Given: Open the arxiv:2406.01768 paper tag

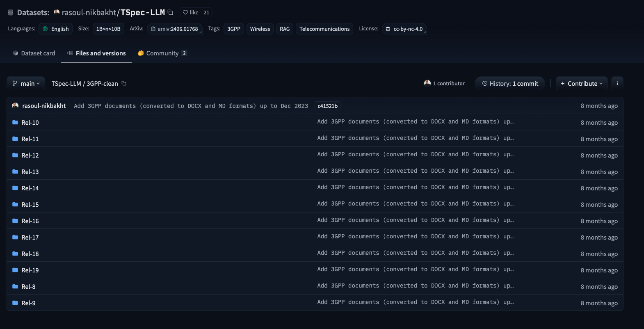Looking at the screenshot, I should 175,29.
